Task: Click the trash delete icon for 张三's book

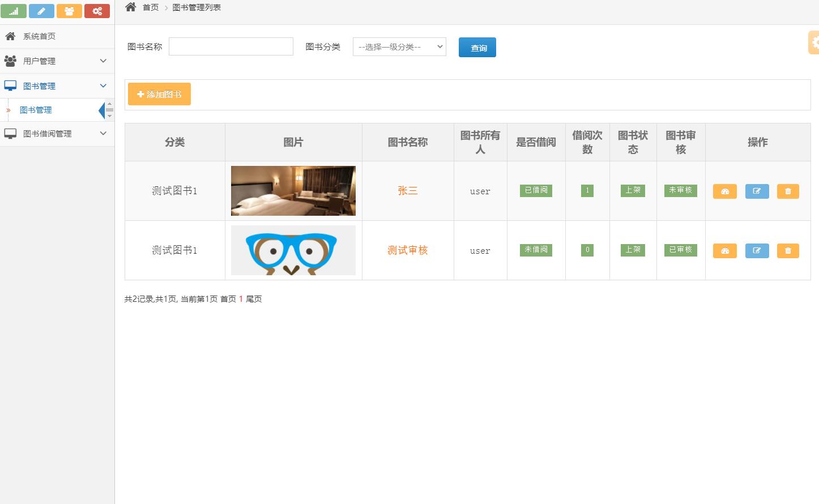Action: point(788,191)
